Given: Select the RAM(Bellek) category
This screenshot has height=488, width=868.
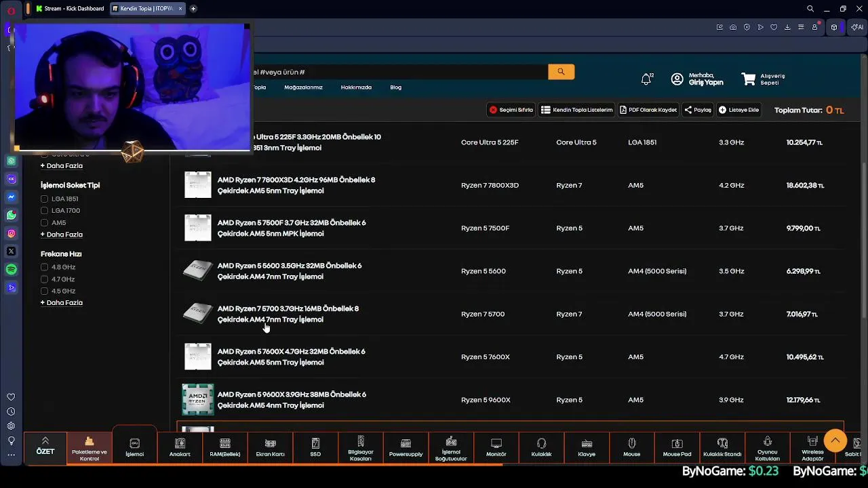Looking at the screenshot, I should point(225,448).
